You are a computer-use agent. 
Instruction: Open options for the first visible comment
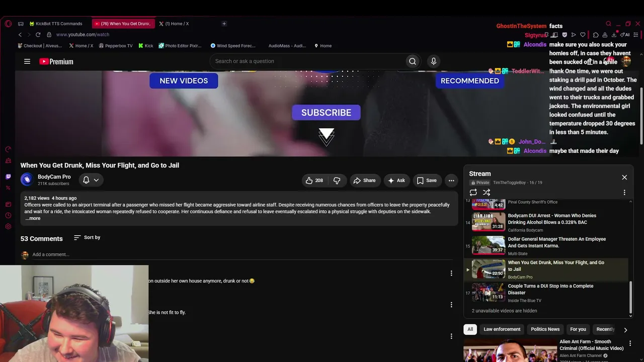(451, 273)
